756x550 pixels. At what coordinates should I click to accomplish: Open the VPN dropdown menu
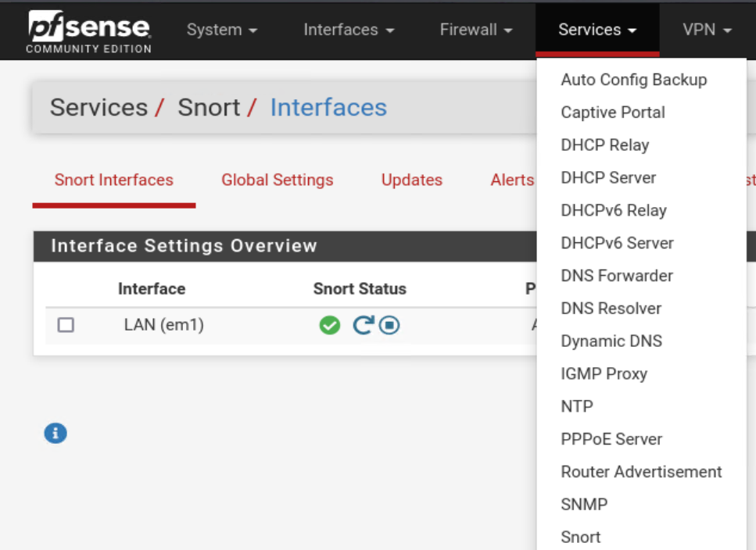[x=707, y=30]
